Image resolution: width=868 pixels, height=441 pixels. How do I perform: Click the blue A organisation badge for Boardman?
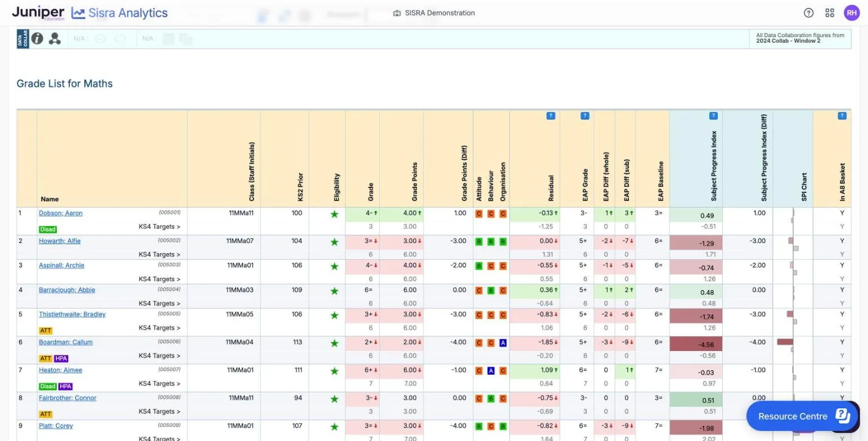pos(503,343)
